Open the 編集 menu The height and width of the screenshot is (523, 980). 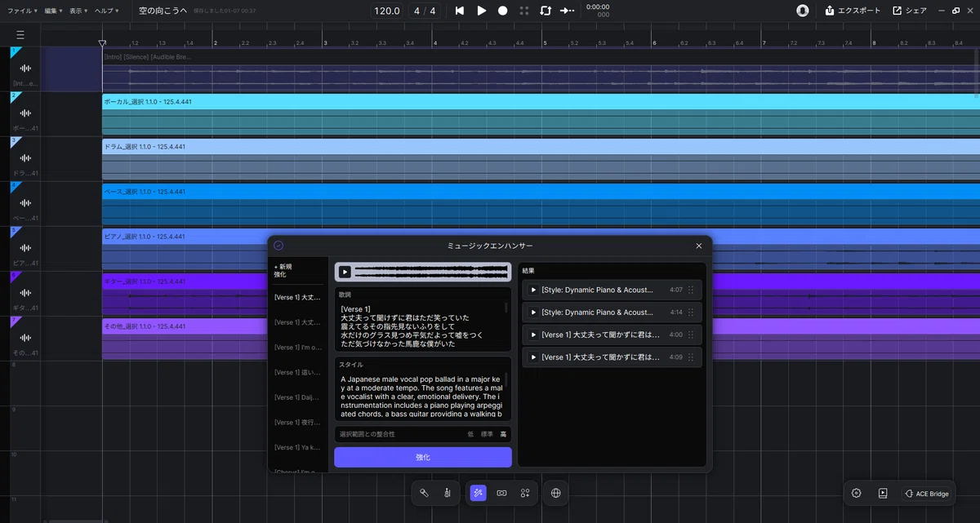52,11
